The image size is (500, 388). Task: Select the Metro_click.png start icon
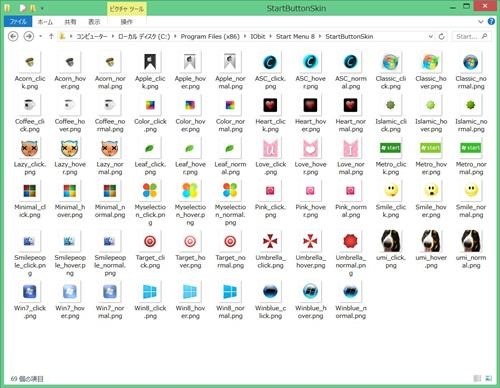click(x=391, y=148)
